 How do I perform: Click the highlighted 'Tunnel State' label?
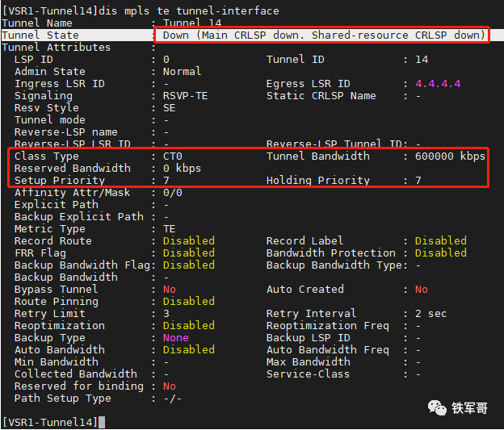point(40,35)
